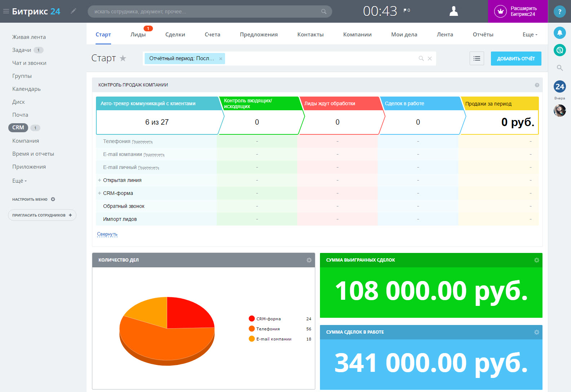This screenshot has height=392, width=571.
Task: Go to the Компании tab
Action: point(357,35)
